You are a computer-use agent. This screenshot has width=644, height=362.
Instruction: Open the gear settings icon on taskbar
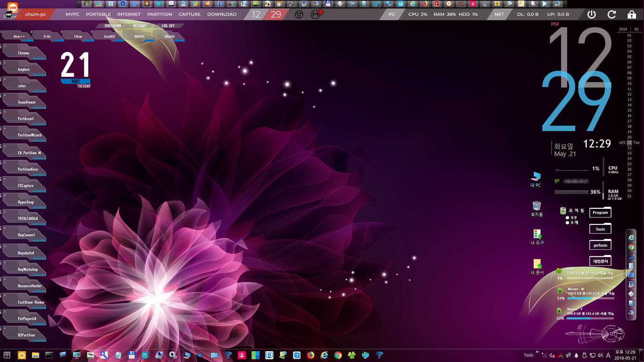click(x=173, y=355)
